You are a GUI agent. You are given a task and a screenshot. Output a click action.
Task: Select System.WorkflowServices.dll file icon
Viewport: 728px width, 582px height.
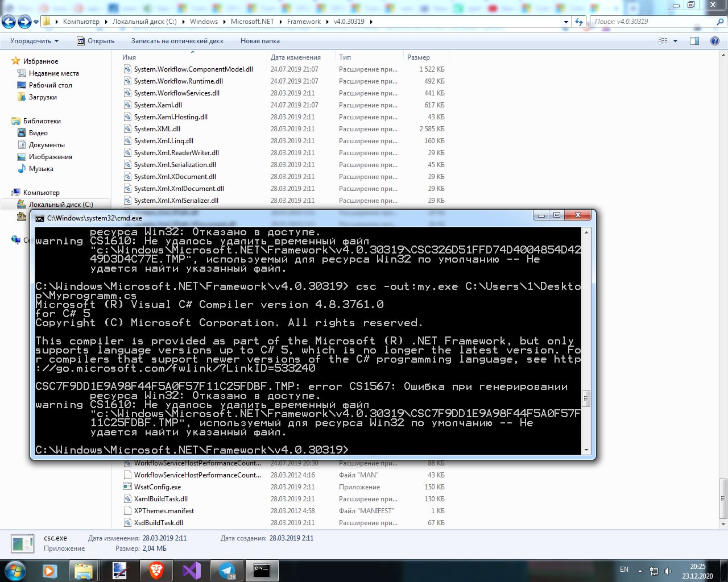(128, 93)
